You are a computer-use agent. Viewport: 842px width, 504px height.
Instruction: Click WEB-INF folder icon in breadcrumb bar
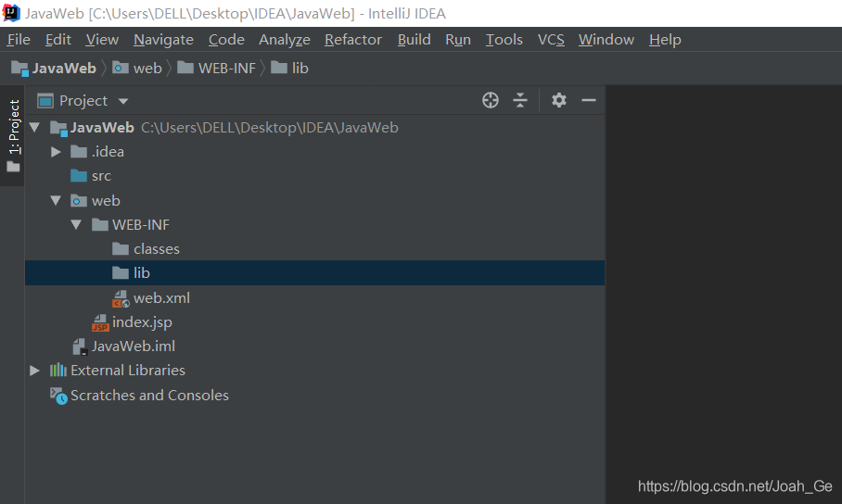click(185, 68)
